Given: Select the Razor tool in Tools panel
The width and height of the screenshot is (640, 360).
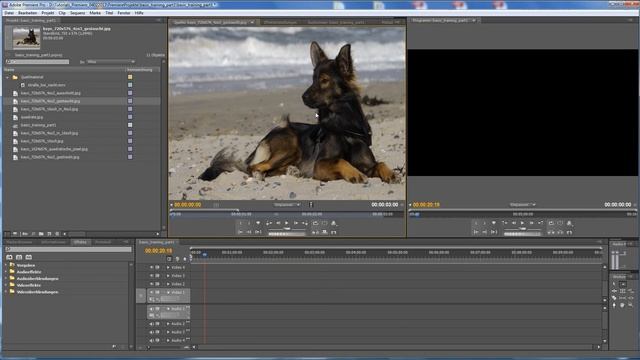Looking at the screenshot, I should click(614, 298).
